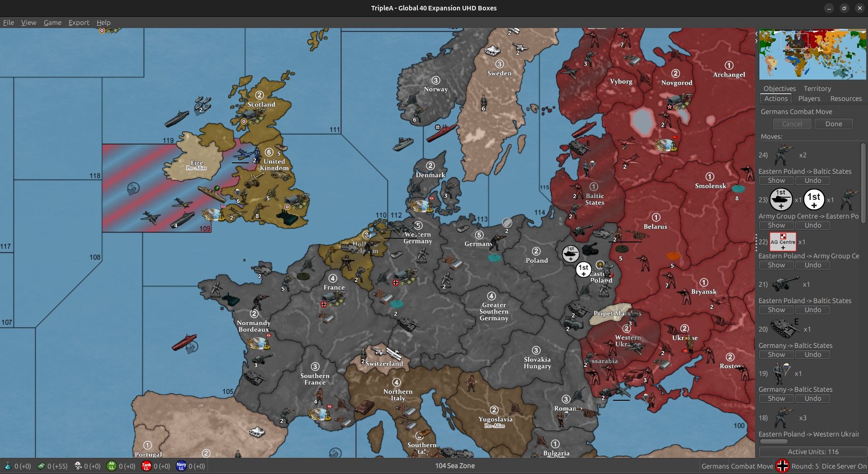Undo move 20 tank to Baltic States
Image resolution: width=868 pixels, height=474 pixels.
(x=813, y=355)
